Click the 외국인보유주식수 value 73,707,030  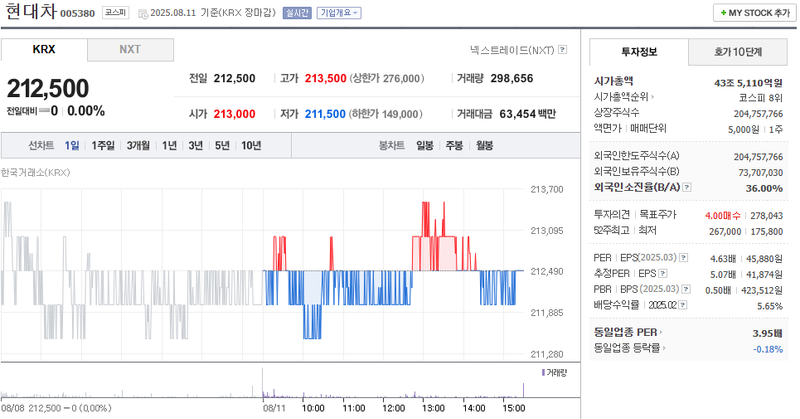[761, 172]
